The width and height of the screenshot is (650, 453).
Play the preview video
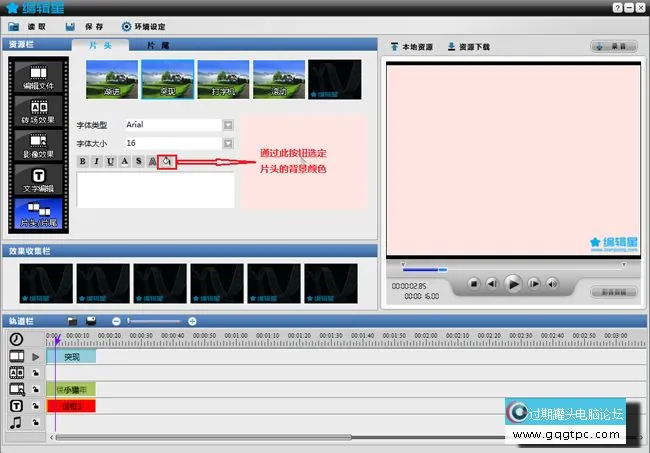point(513,284)
